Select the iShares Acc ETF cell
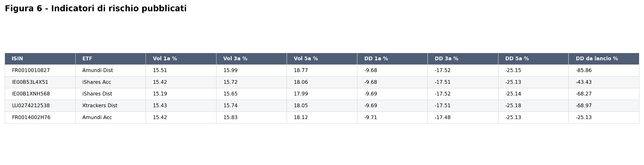The height and width of the screenshot is (165, 644). (110, 82)
